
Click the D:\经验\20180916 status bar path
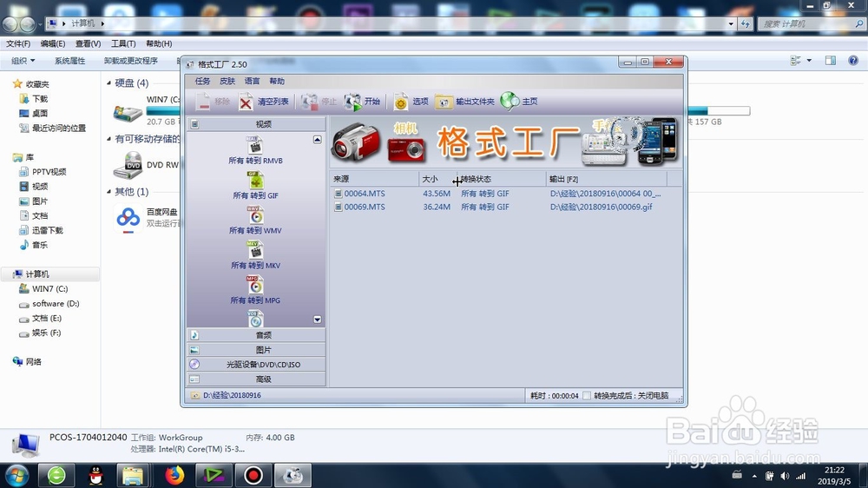232,395
